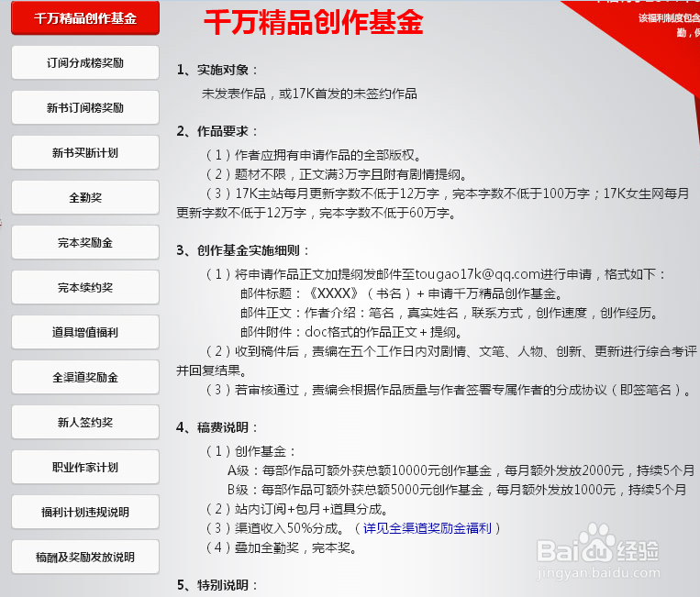Screen dimensions: 700x597
Task: Select the 千万精品创作基金 sidebar tab
Action: [x=85, y=17]
